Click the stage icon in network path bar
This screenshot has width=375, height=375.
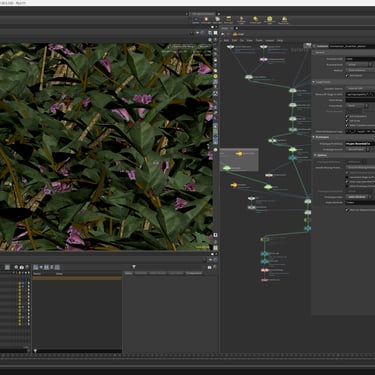pos(235,34)
